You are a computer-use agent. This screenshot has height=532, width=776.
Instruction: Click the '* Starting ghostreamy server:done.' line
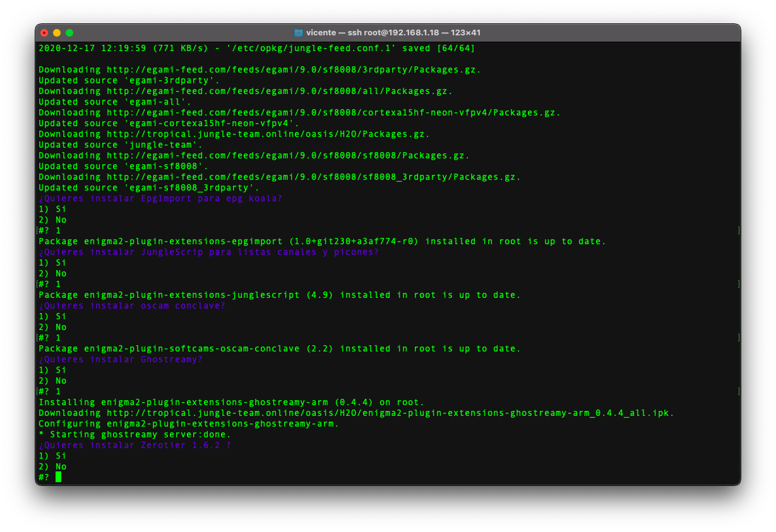(x=134, y=434)
